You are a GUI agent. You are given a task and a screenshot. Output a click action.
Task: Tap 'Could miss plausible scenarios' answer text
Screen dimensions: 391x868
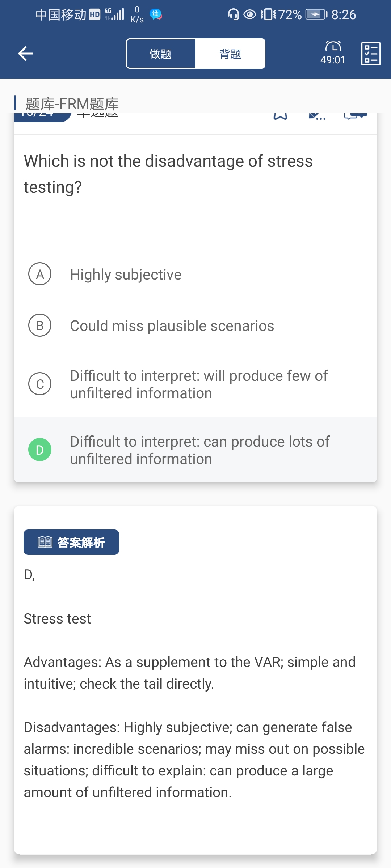click(x=172, y=326)
